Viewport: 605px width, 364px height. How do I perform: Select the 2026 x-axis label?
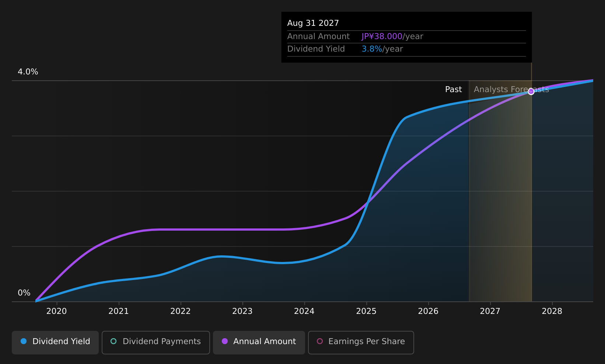(x=428, y=311)
